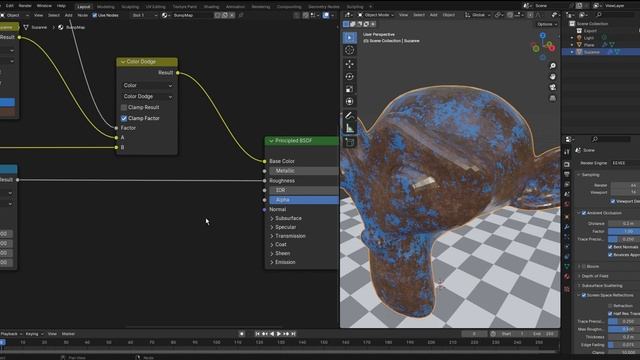Collapse the Color Dodge node header arrow
This screenshot has height=360, width=640.
122,62
